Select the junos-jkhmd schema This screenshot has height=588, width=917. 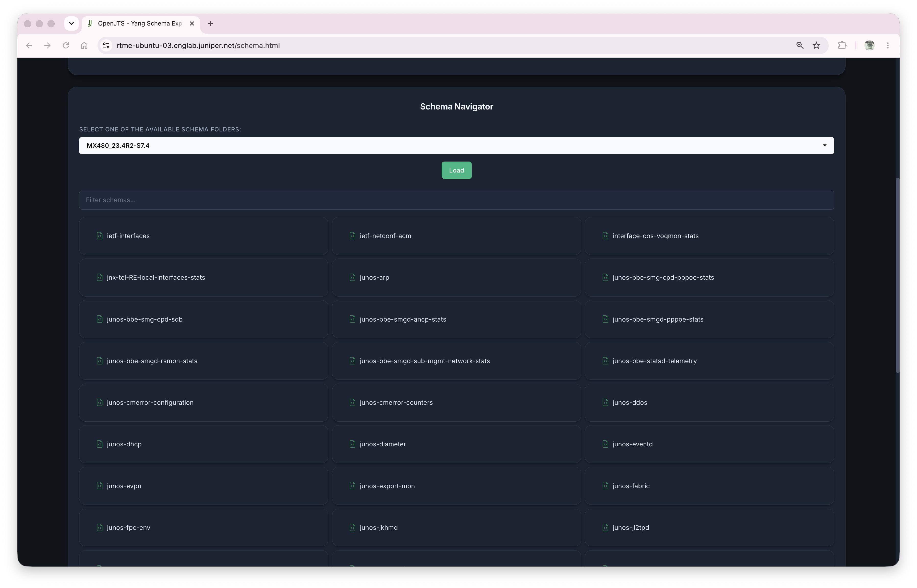[456, 527]
